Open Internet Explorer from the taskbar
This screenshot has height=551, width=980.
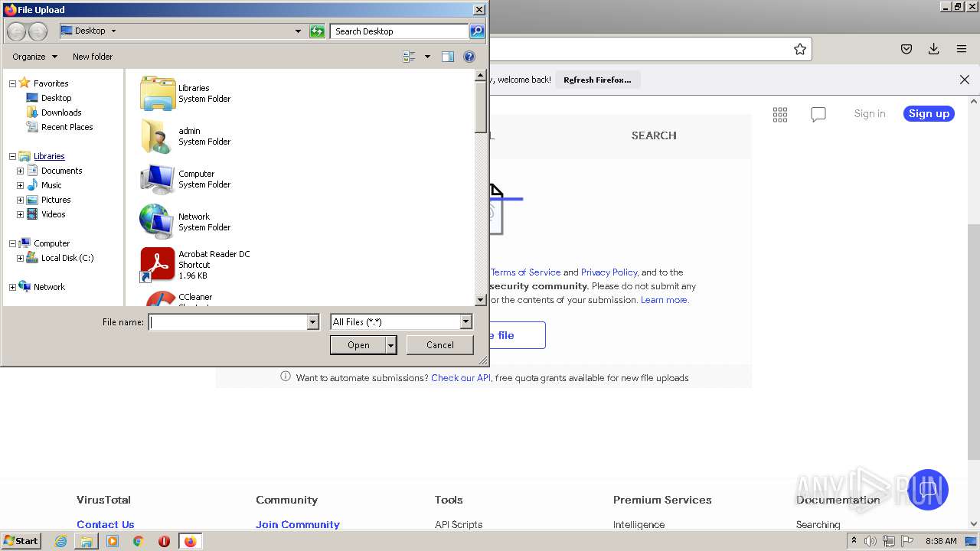(x=61, y=541)
